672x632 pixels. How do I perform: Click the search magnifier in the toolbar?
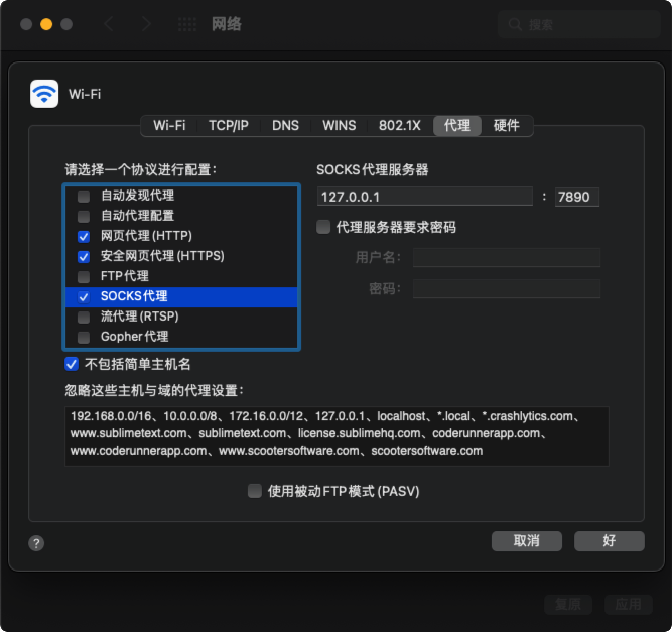pyautogui.click(x=515, y=24)
